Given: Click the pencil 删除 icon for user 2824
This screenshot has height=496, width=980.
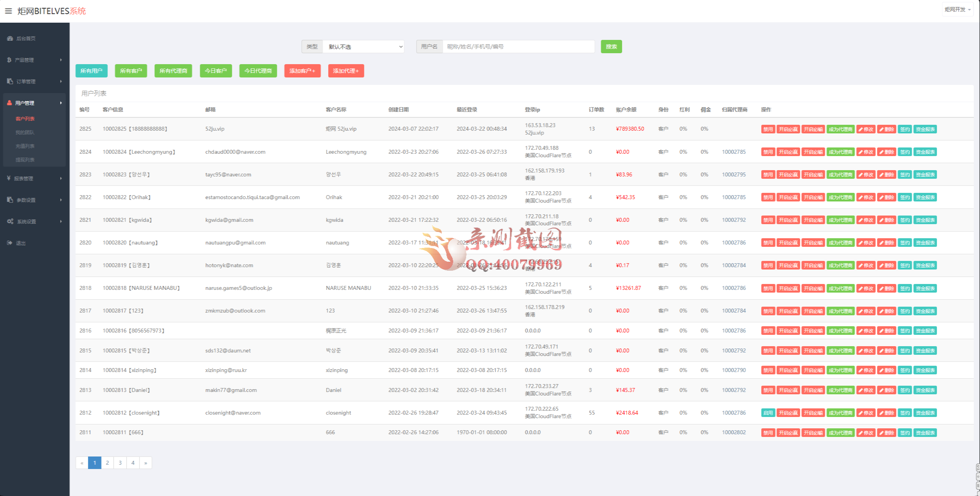Looking at the screenshot, I should (x=881, y=152).
